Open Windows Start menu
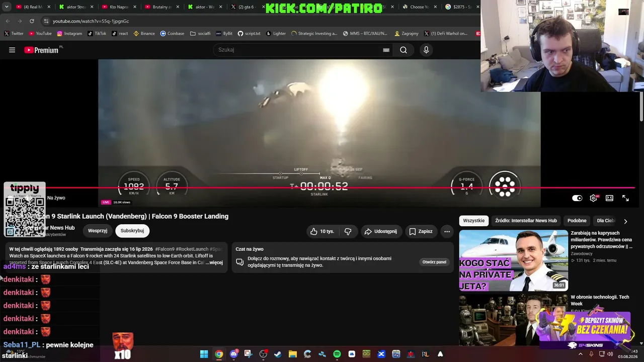This screenshot has width=644, height=362. [x=204, y=354]
